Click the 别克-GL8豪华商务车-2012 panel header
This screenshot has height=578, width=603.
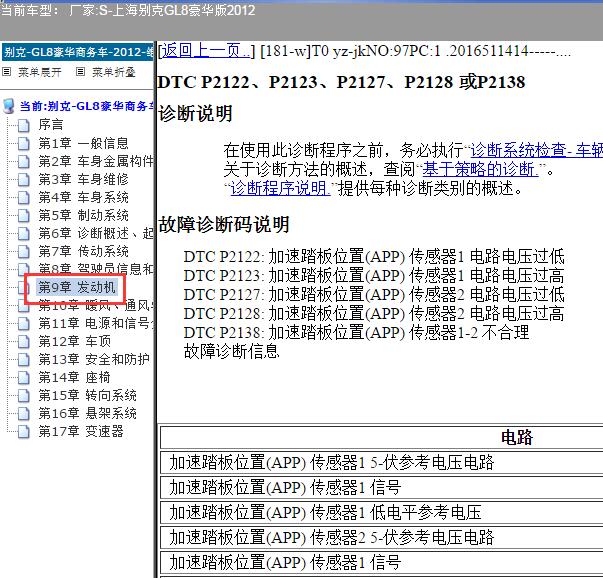78,52
